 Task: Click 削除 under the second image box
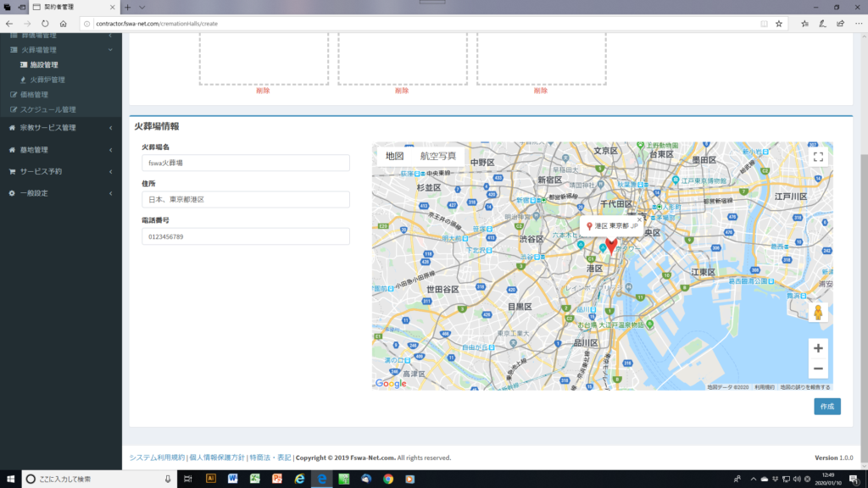click(402, 91)
